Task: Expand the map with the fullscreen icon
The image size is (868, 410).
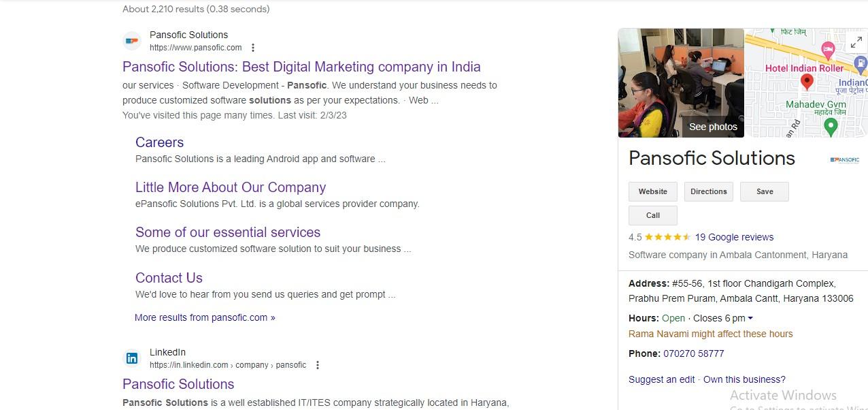Action: pos(856,43)
